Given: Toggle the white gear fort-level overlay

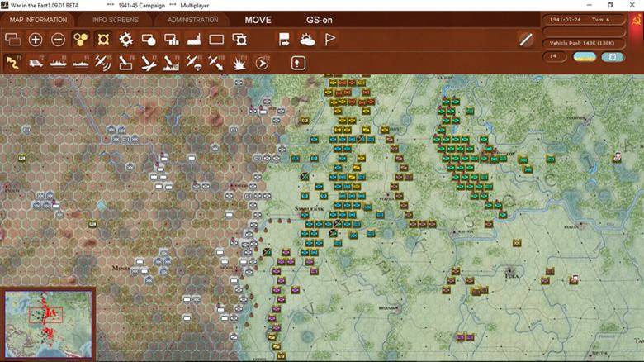Looking at the screenshot, I should [125, 40].
